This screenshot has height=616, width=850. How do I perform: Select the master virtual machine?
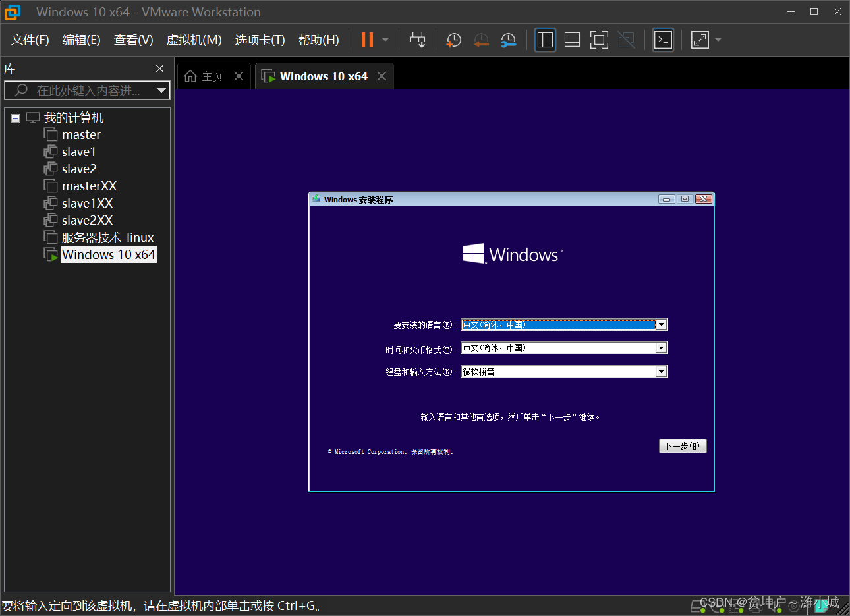[81, 135]
